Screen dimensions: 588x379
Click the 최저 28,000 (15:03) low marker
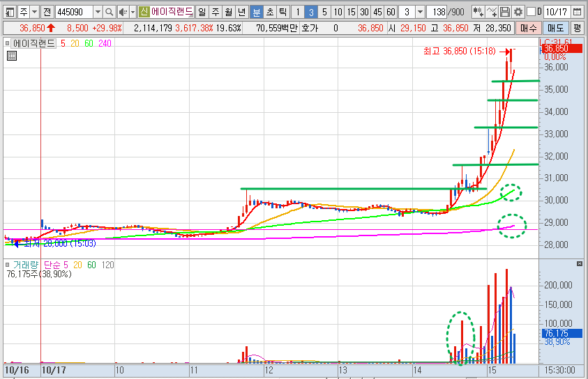tap(59, 243)
